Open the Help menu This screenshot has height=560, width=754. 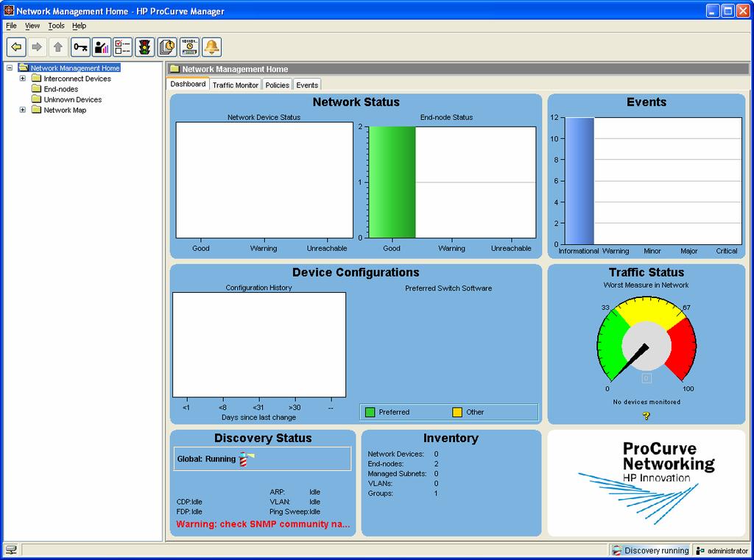(x=79, y=26)
